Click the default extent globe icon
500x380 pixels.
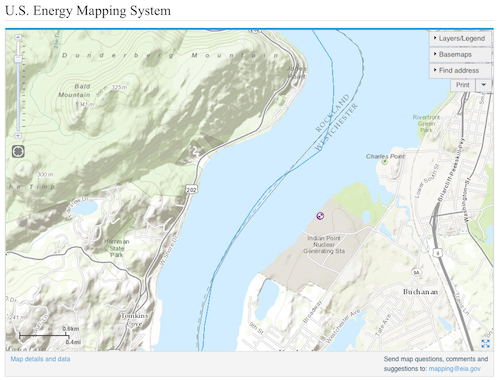pyautogui.click(x=18, y=152)
